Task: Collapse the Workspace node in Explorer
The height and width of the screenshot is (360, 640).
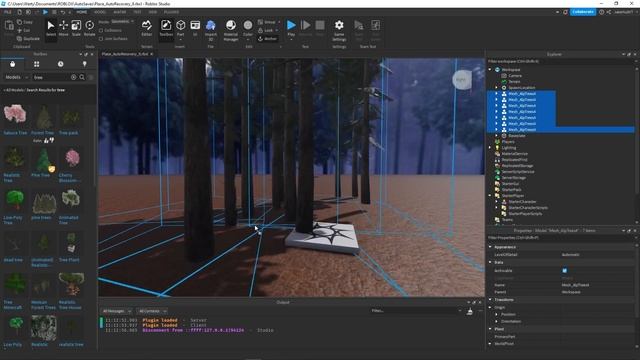Action: [490, 69]
